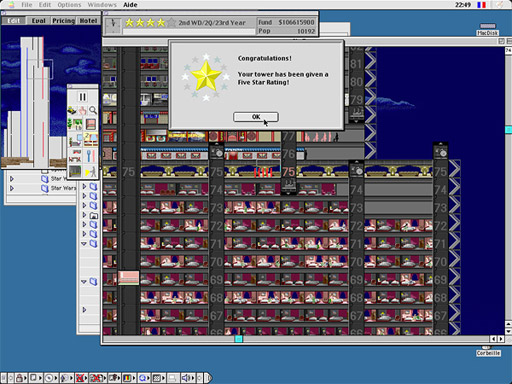This screenshot has width=512, height=384.
Task: Select the bulldozer demolish tool
Action: 72,110
